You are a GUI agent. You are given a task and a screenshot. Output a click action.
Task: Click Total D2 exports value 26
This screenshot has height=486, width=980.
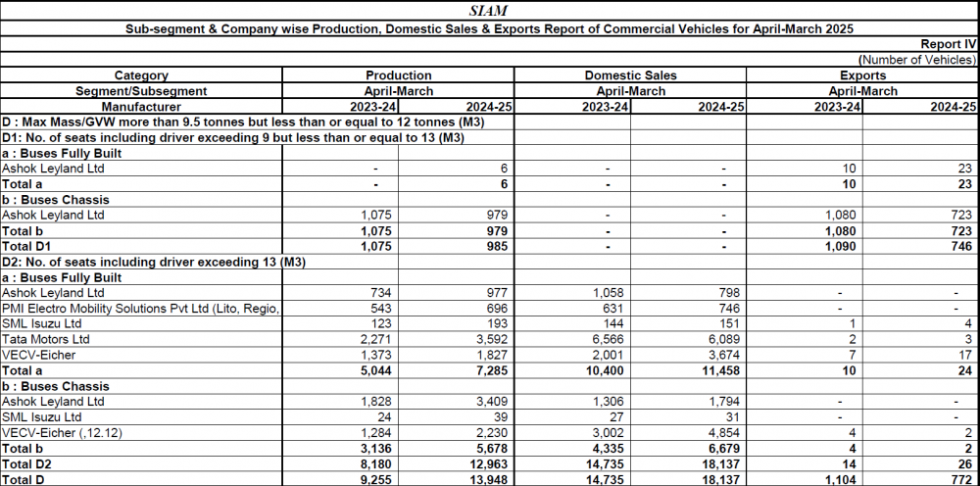(965, 463)
